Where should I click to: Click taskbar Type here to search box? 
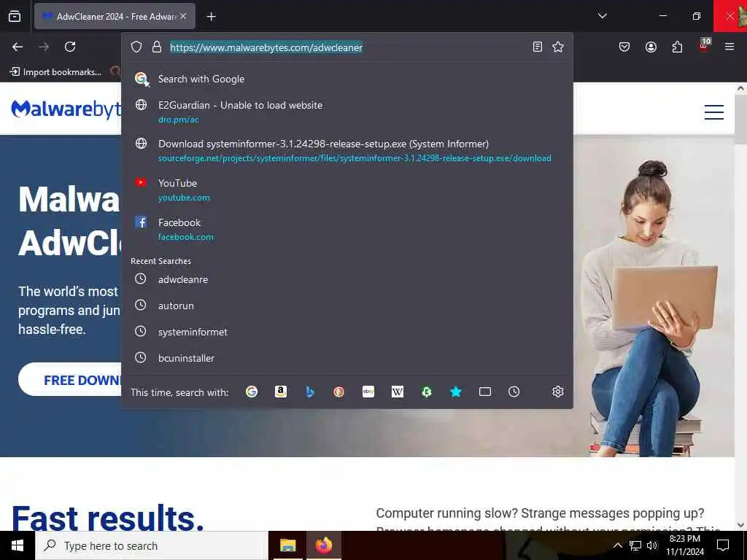pyautogui.click(x=152, y=545)
